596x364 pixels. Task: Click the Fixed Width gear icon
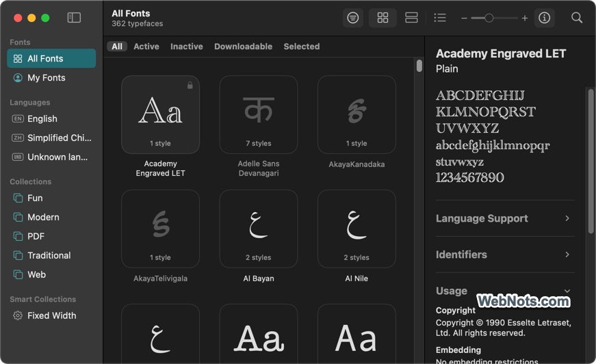point(18,315)
